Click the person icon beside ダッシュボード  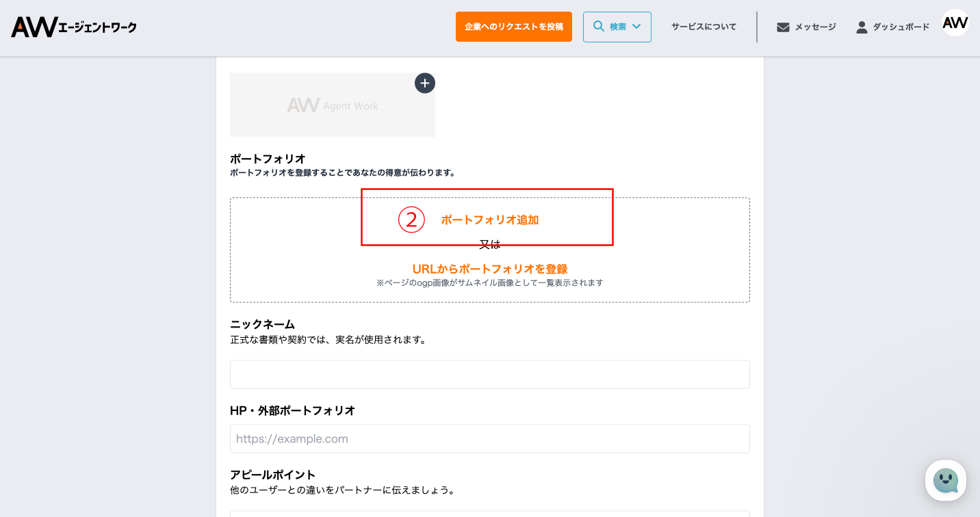[x=862, y=27]
